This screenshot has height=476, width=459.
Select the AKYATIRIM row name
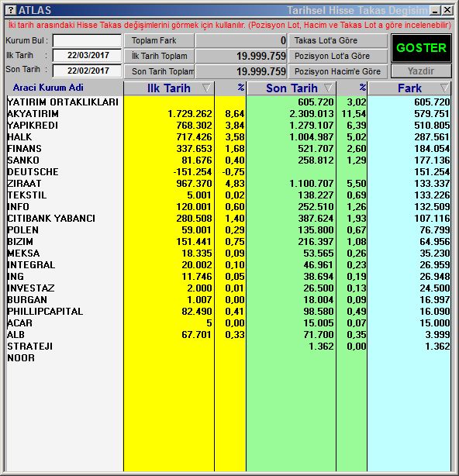(33, 114)
